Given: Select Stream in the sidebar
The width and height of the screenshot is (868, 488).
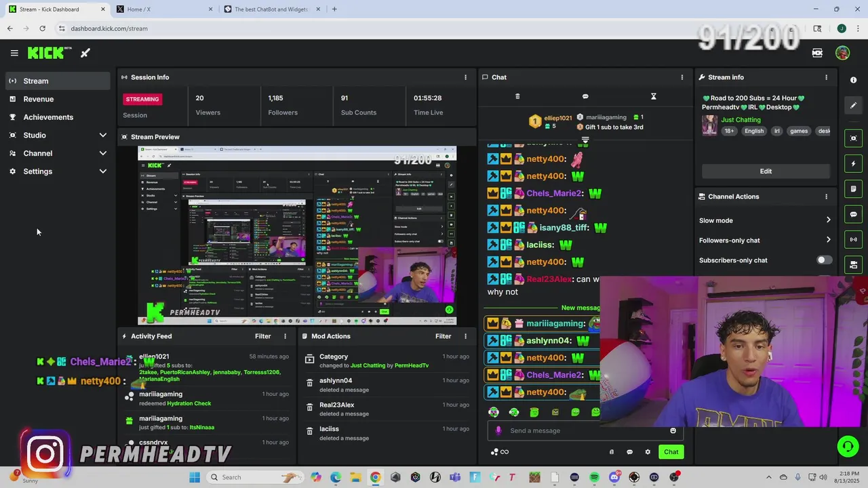Looking at the screenshot, I should (58, 81).
